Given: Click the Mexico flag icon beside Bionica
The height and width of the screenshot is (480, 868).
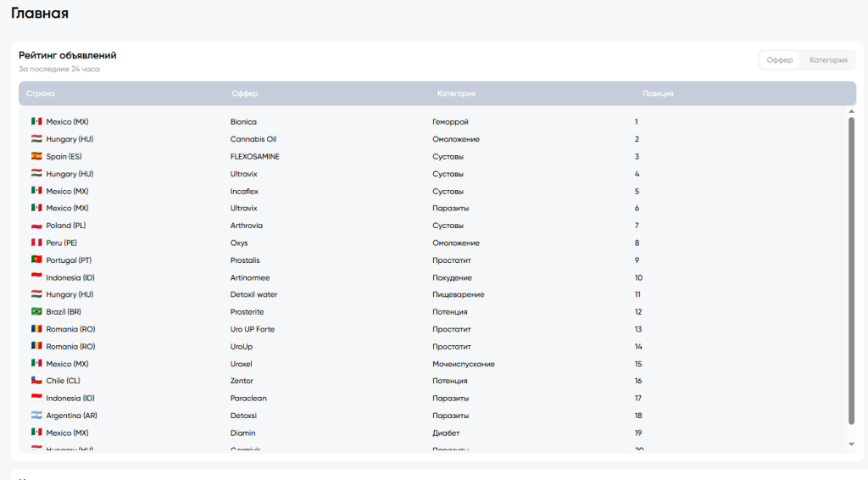Looking at the screenshot, I should tap(36, 121).
